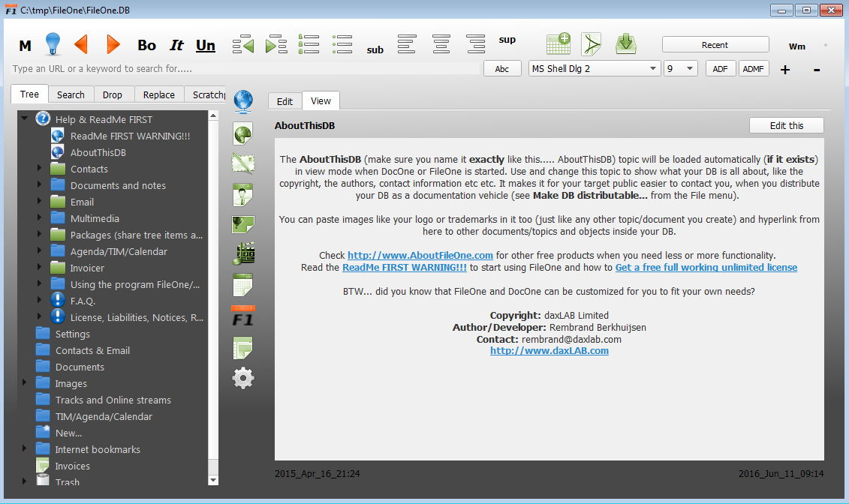Go forward with the orange right arrow
This screenshot has height=504, width=849.
tap(113, 44)
